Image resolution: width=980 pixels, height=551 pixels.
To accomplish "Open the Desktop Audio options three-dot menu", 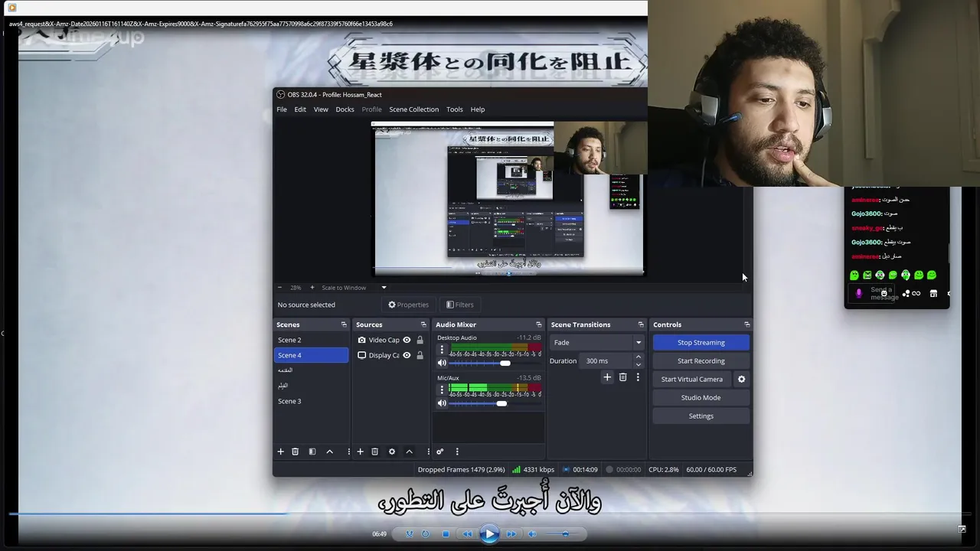I will click(x=442, y=350).
